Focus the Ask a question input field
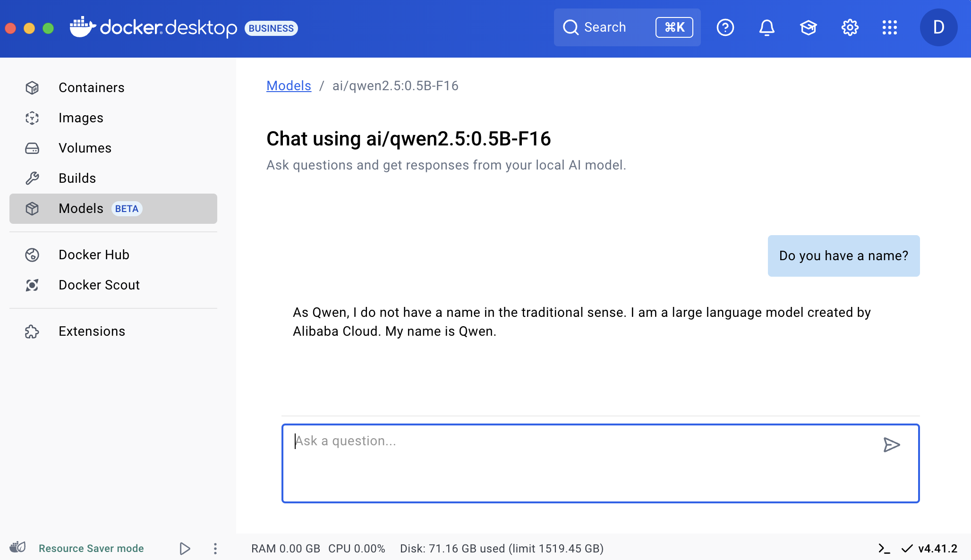The height and width of the screenshot is (560, 971). point(581,463)
